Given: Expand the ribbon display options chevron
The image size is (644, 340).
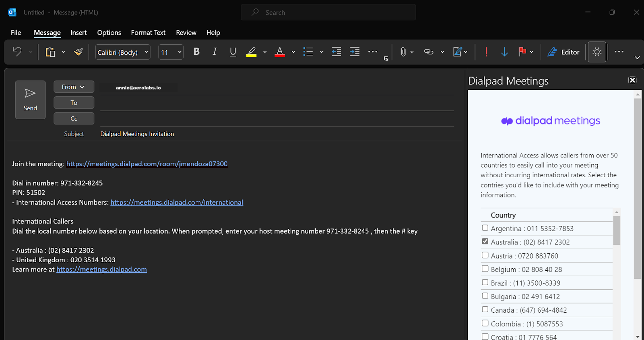Looking at the screenshot, I should [x=637, y=58].
